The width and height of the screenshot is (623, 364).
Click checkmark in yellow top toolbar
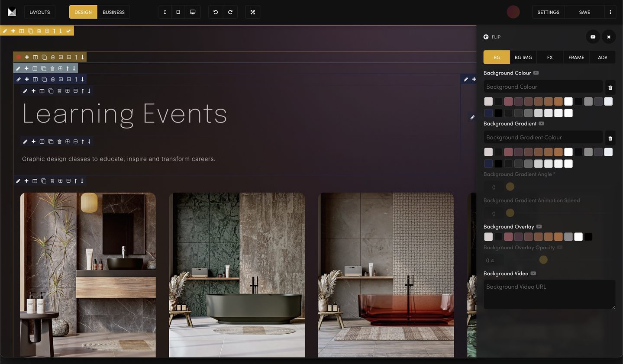(68, 31)
